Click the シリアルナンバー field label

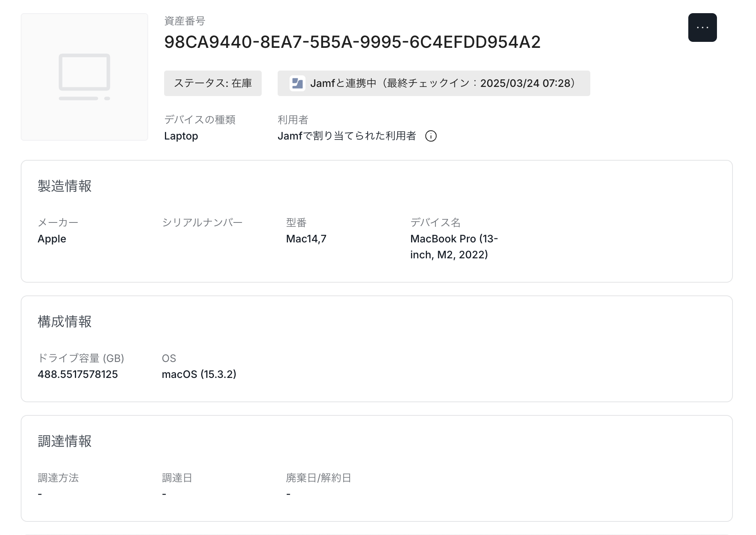click(202, 222)
